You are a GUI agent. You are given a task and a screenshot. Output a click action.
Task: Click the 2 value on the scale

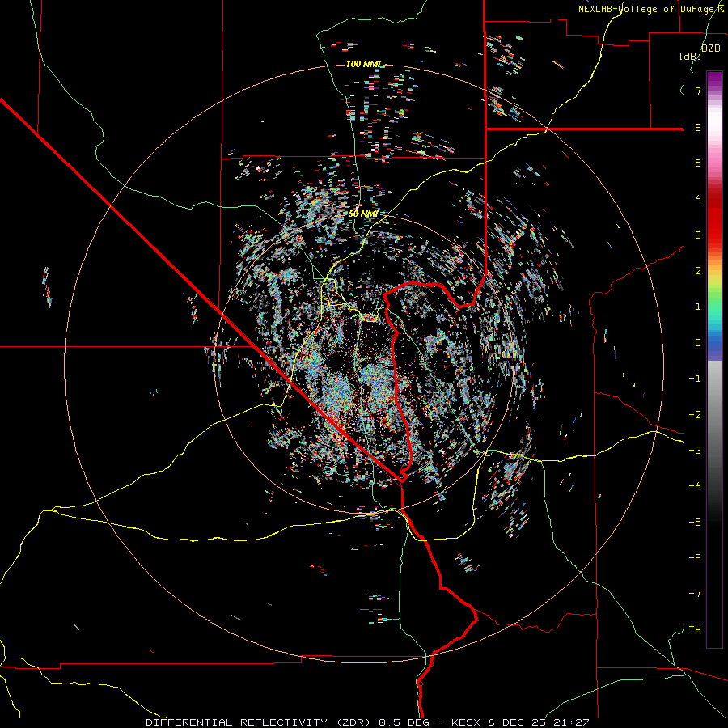[x=698, y=271]
